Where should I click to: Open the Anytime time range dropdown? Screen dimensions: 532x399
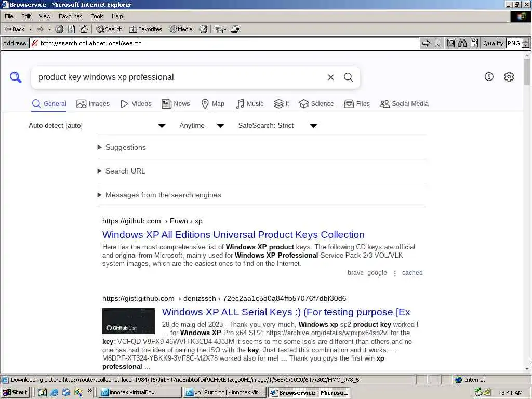tap(202, 126)
